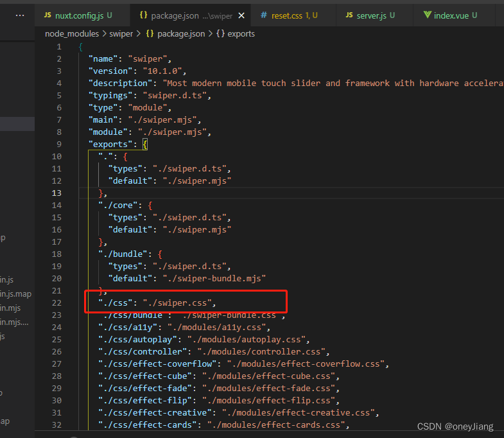The image size is (504, 438).
Task: Click the "exports" key on line 9
Action: tap(110, 145)
